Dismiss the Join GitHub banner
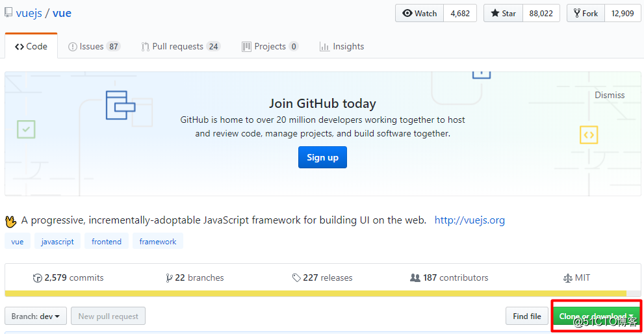The image size is (644, 334). point(610,95)
